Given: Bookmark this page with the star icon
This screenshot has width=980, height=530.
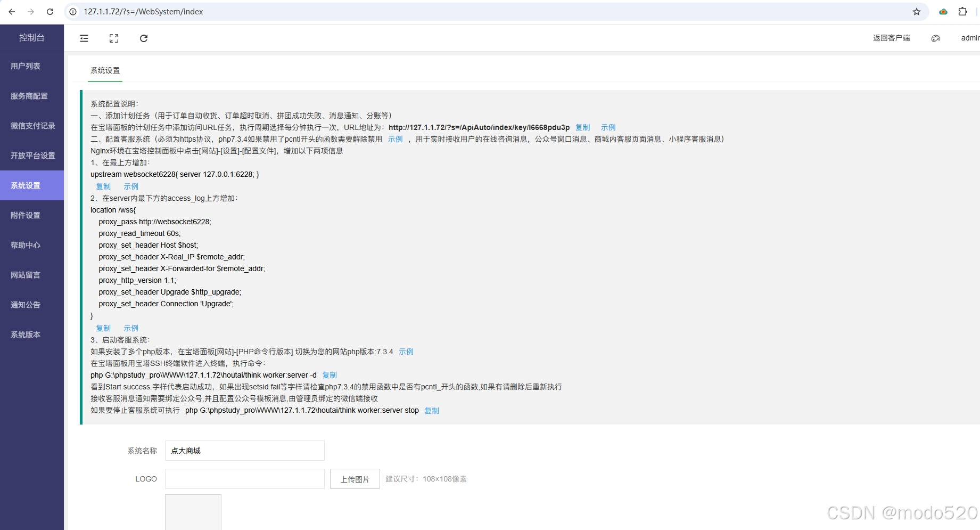Looking at the screenshot, I should tap(917, 12).
